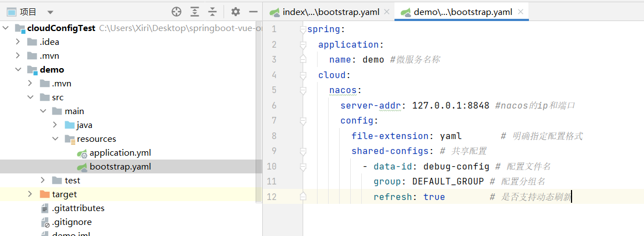Click the java folder icon
644x236 pixels.
(x=69, y=125)
